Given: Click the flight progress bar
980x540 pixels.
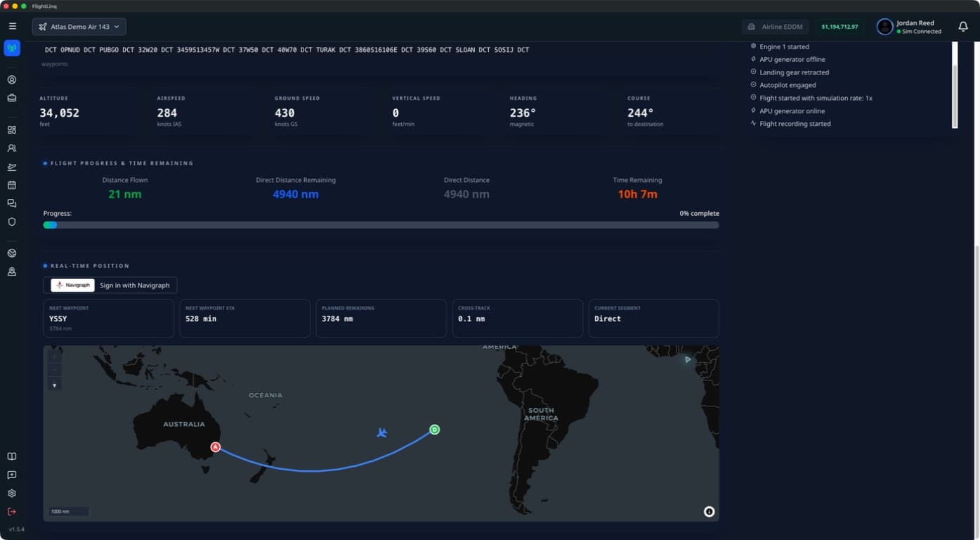Looking at the screenshot, I should coord(381,225).
